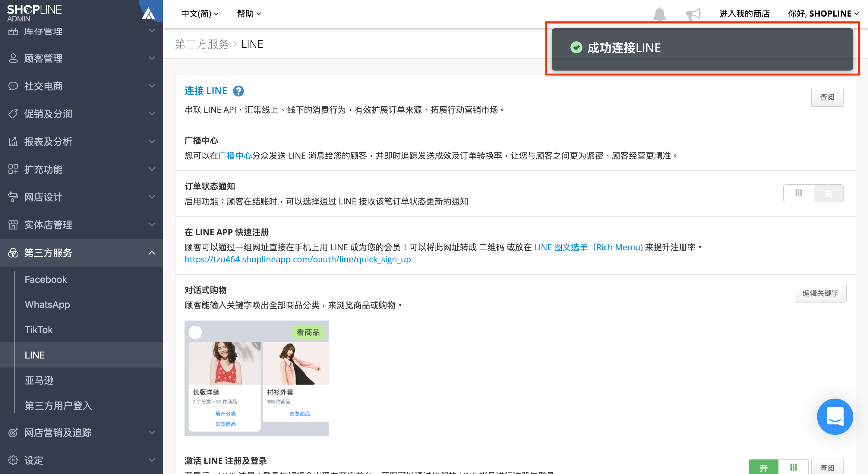The image size is (868, 474).
Task: Expand the 库存管理 menu chevron
Action: [x=152, y=31]
